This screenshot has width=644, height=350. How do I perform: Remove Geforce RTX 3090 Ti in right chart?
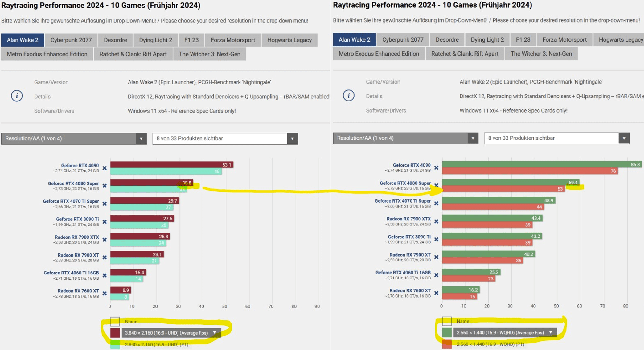click(x=436, y=239)
